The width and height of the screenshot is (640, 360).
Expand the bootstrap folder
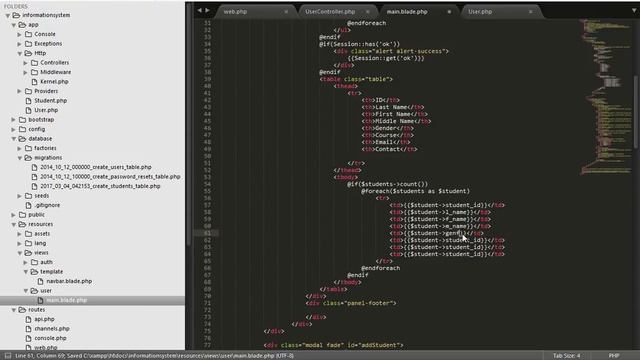click(13, 120)
